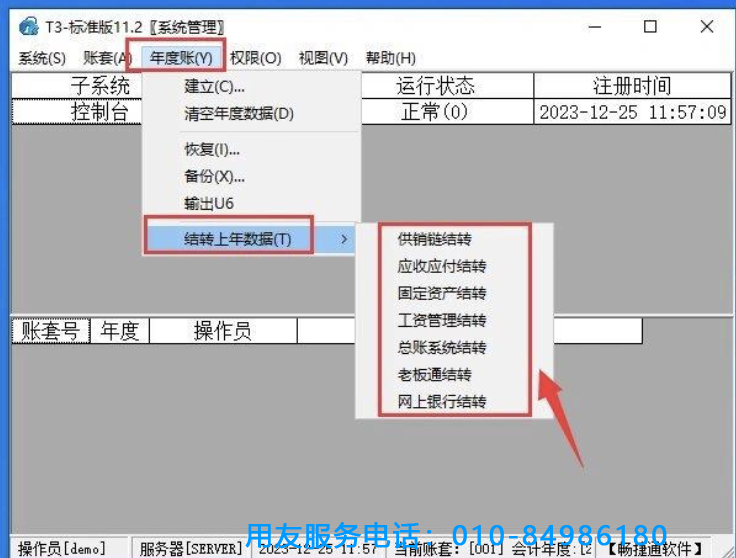Open the 视图(V) menu

tap(323, 58)
